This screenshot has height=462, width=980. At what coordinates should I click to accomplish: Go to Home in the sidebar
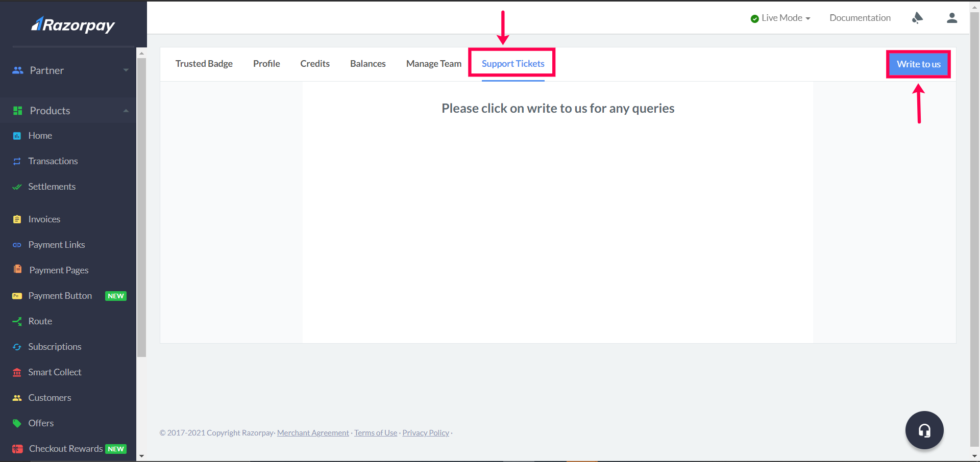coord(40,136)
